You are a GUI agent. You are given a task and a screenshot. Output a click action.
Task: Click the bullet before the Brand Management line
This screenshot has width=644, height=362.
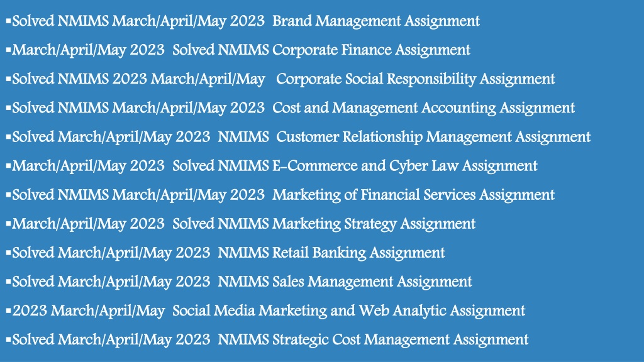point(8,20)
